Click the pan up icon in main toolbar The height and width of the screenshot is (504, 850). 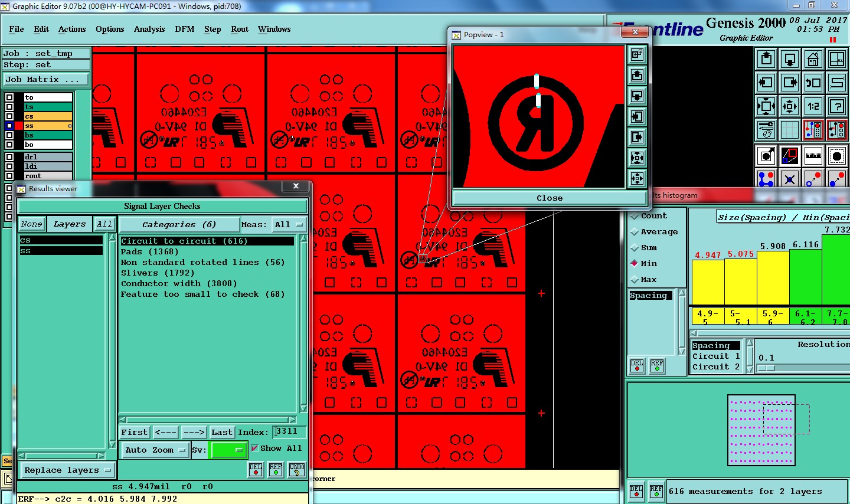coord(766,58)
